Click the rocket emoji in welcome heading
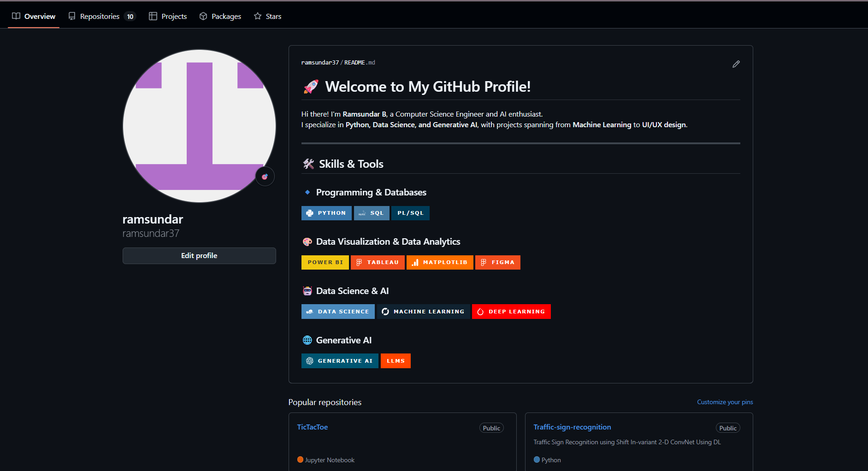 pyautogui.click(x=311, y=87)
